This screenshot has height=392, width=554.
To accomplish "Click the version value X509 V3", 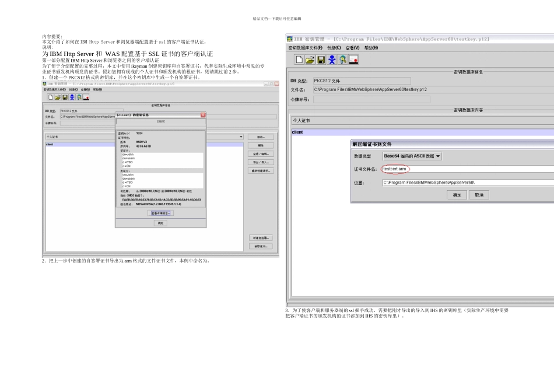I will pos(141,142).
